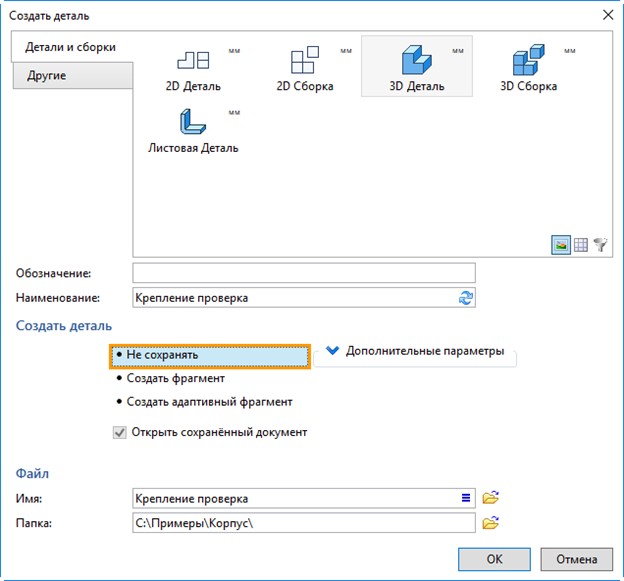Click refresh icon in Наименование field
Screen dimensions: 624x581
pos(466,298)
